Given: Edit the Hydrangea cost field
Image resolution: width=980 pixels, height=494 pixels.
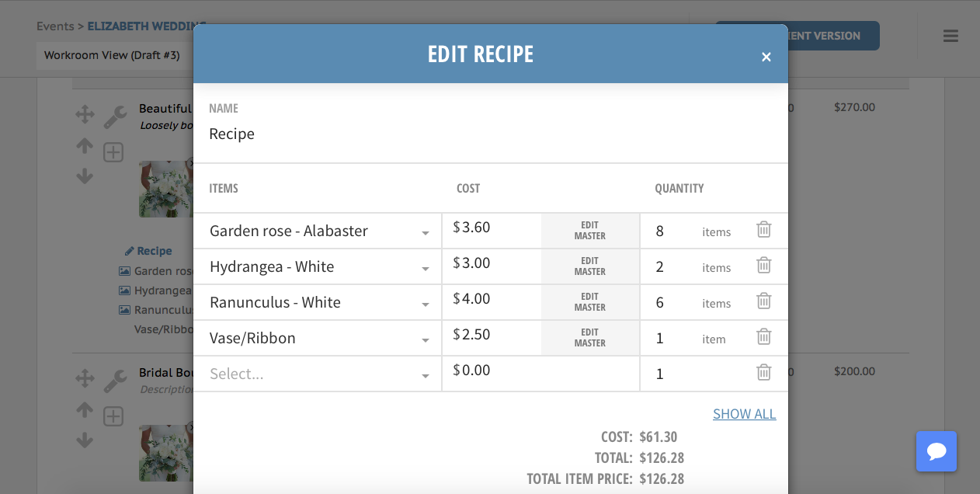Looking at the screenshot, I should [x=497, y=263].
